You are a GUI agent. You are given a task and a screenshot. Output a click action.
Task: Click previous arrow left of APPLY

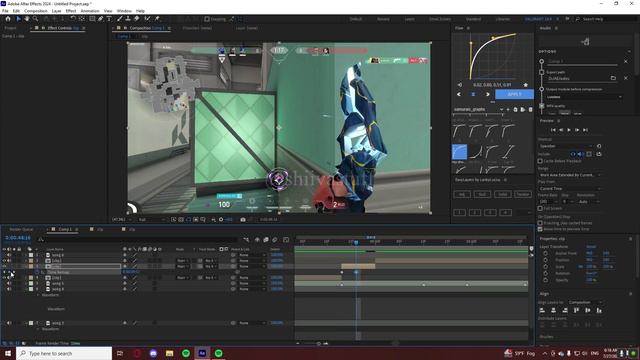pos(459,94)
